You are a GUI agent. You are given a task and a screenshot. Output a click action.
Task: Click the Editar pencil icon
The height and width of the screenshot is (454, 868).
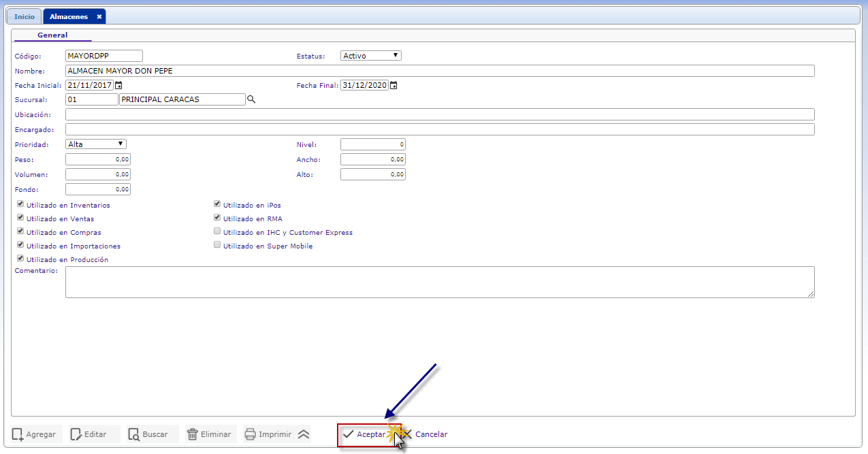click(76, 434)
